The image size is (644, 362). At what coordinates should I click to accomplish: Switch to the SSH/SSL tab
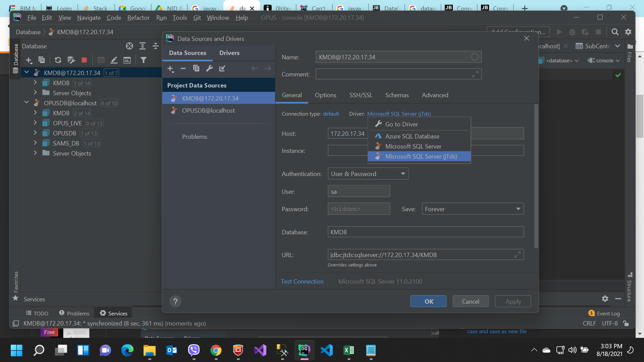tap(361, 95)
